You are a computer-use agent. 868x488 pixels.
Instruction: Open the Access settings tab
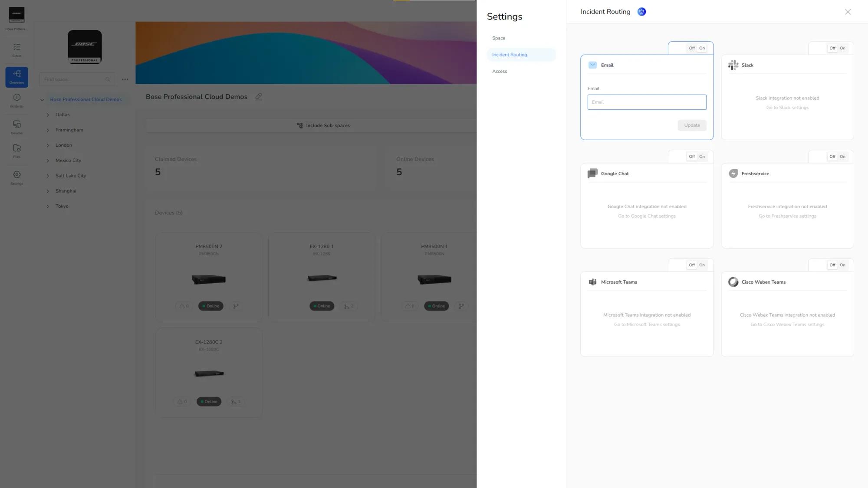521,71
